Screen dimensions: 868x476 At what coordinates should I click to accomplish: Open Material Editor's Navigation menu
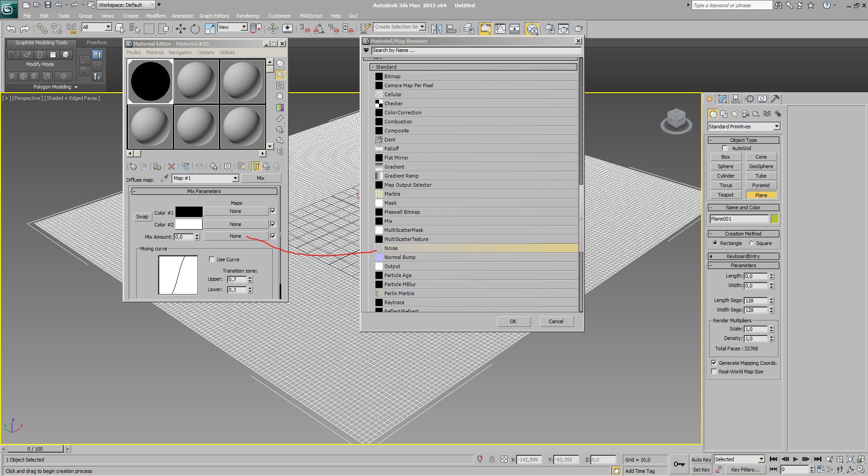[x=180, y=52]
